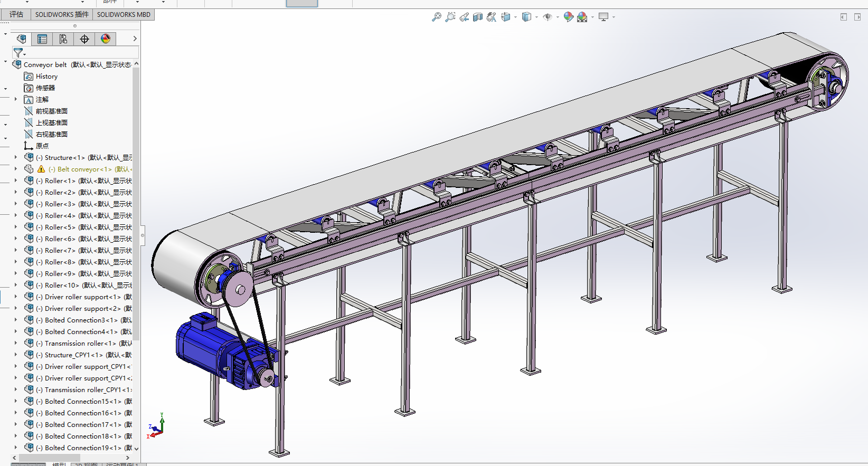The image size is (868, 466).
Task: Switch to the 评估 tab
Action: [16, 14]
